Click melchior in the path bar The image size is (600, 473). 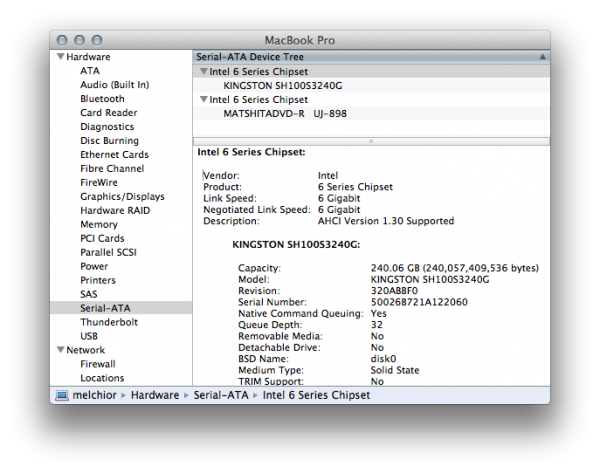(x=95, y=395)
